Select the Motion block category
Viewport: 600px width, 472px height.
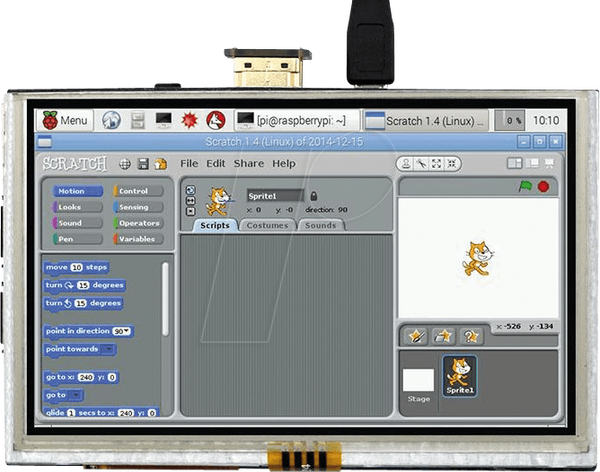click(x=78, y=191)
